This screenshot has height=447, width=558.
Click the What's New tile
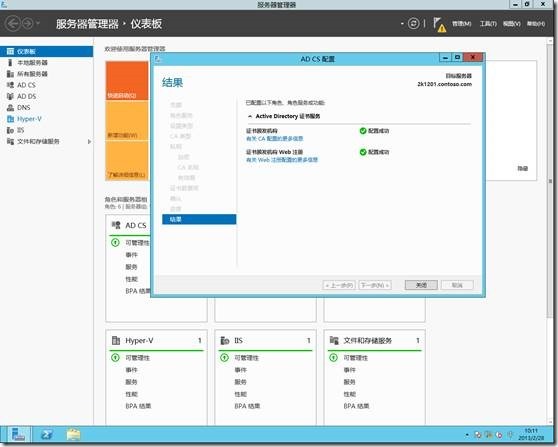pyautogui.click(x=127, y=121)
